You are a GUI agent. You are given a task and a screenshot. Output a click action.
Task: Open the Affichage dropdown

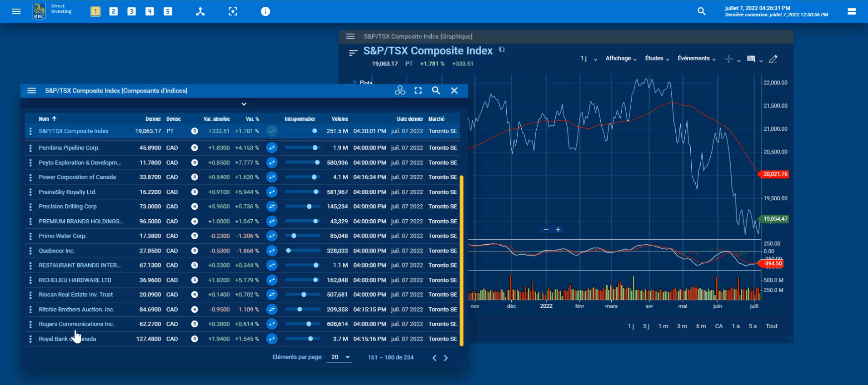click(621, 59)
